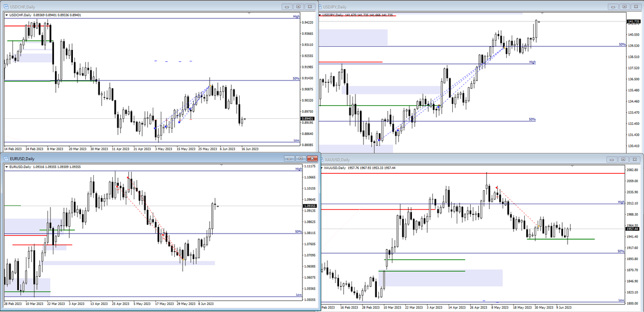Restore the EURUSD,Daily chart window
This screenshot has height=312, width=644.
301,158
